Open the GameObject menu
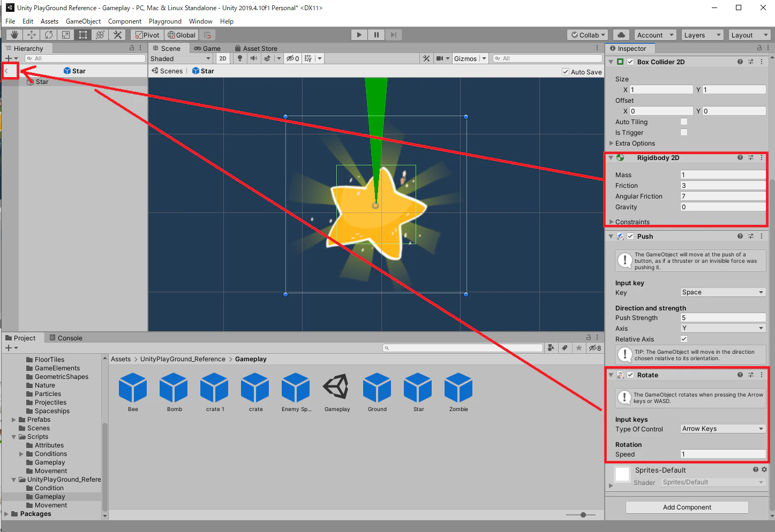 tap(83, 21)
